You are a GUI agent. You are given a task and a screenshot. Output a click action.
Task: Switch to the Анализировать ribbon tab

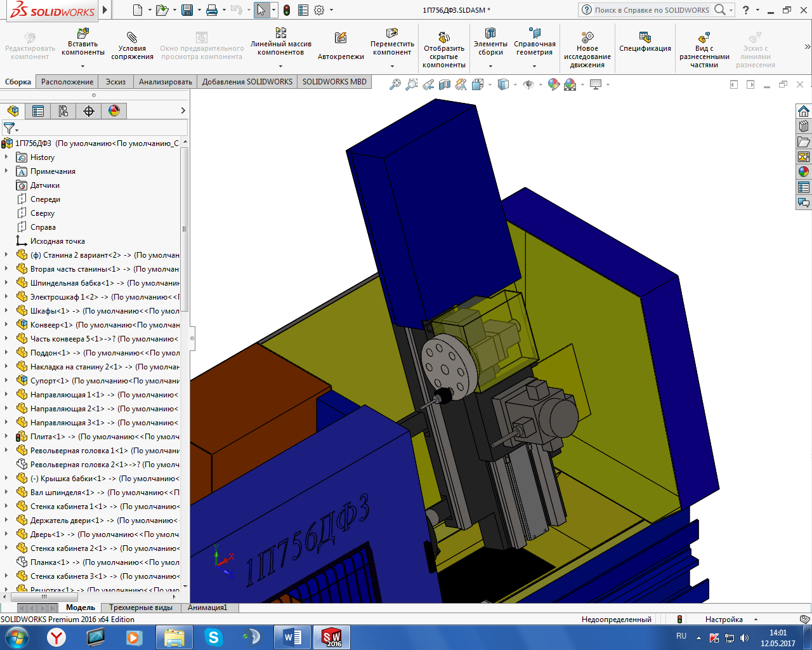click(165, 82)
